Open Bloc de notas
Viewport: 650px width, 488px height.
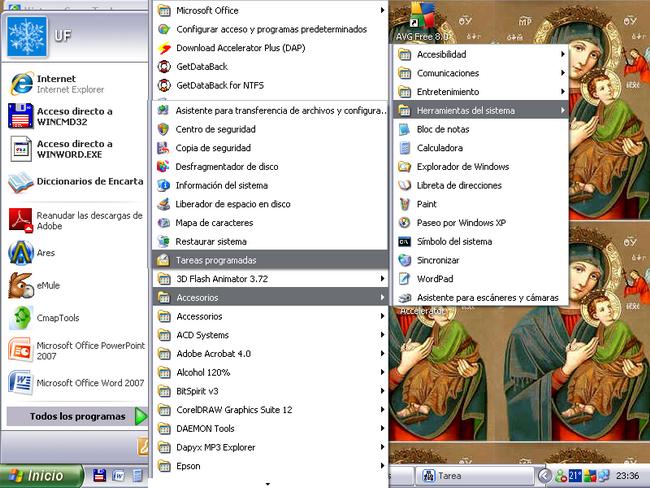pyautogui.click(x=442, y=129)
